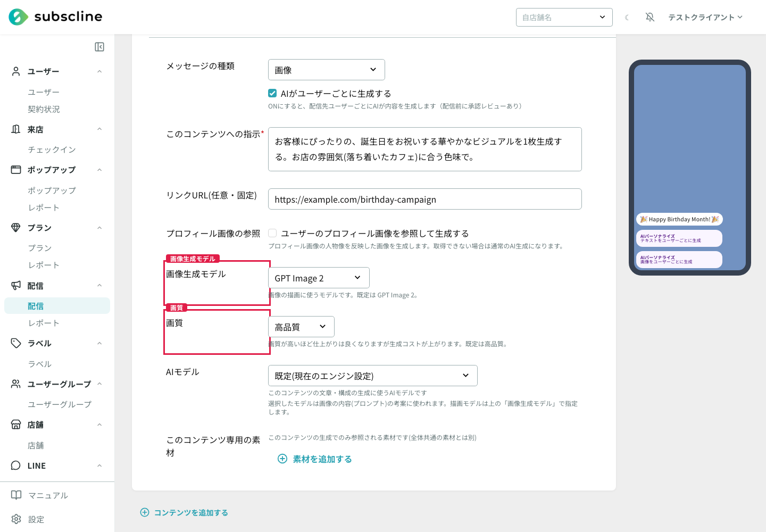Open the チェックイン menu item
Screen dimensions: 766x532
[52, 149]
